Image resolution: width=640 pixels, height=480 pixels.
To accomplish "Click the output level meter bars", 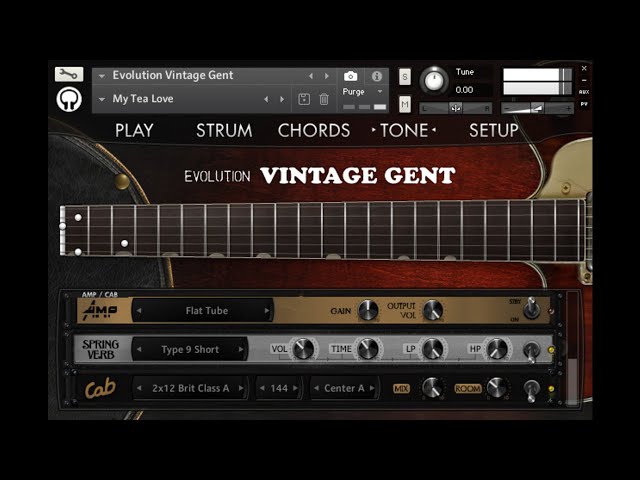I will (x=537, y=81).
